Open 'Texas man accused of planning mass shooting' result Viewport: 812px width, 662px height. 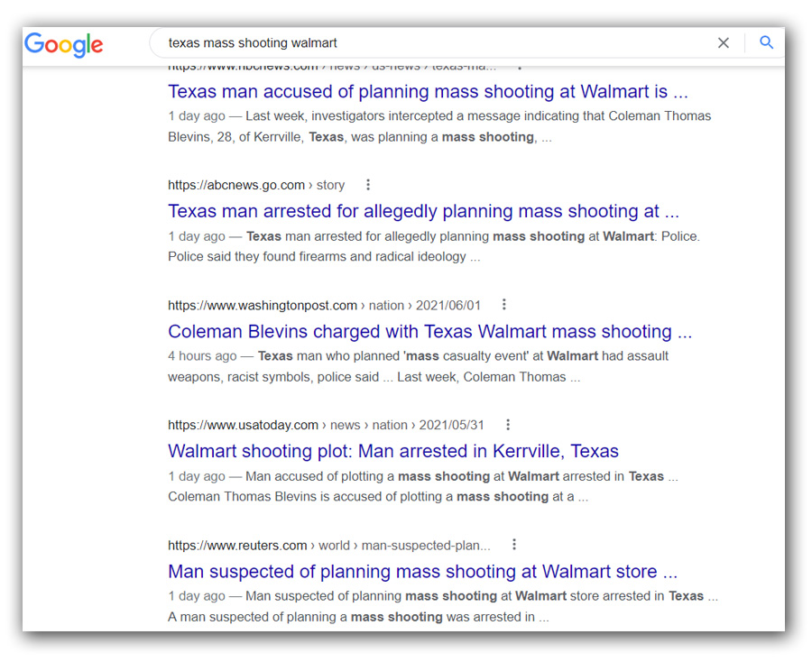(x=428, y=92)
